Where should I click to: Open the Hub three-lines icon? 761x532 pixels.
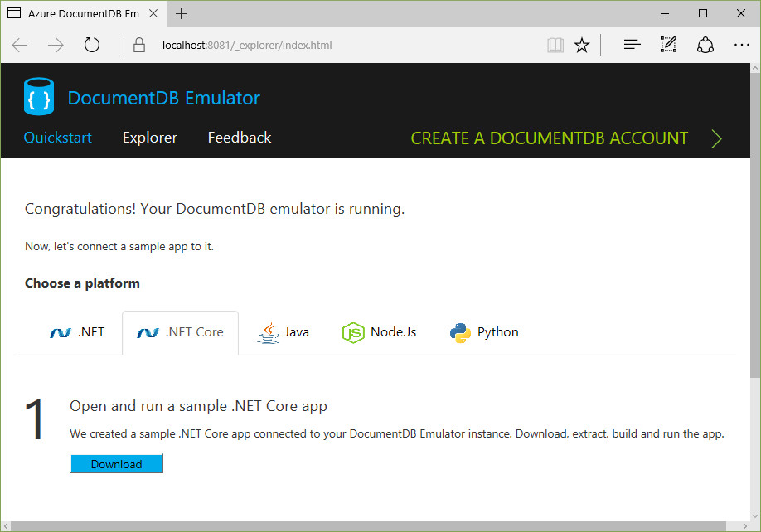point(632,45)
